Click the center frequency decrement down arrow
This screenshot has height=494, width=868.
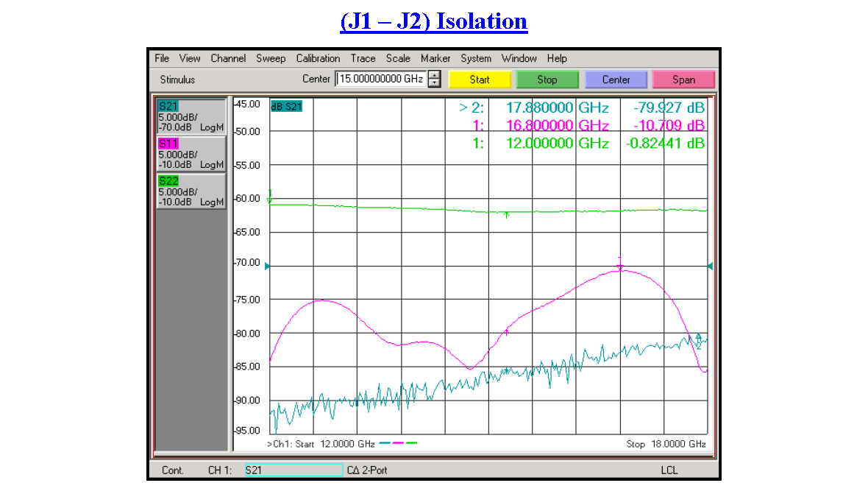pos(434,82)
